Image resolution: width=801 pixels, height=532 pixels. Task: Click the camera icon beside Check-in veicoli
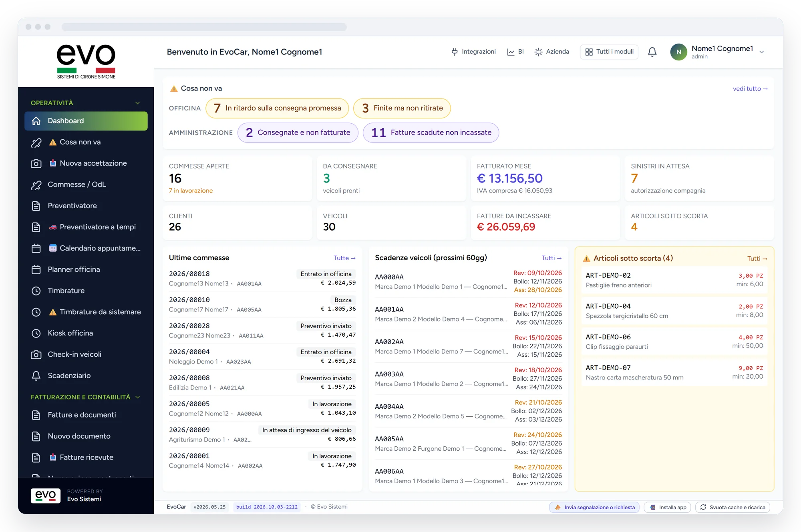[x=36, y=354]
